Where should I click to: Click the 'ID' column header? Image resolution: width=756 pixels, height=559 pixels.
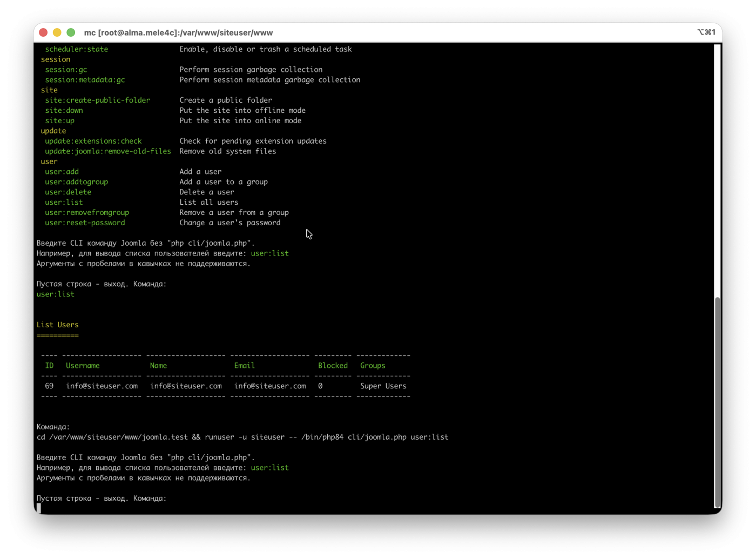[49, 366]
